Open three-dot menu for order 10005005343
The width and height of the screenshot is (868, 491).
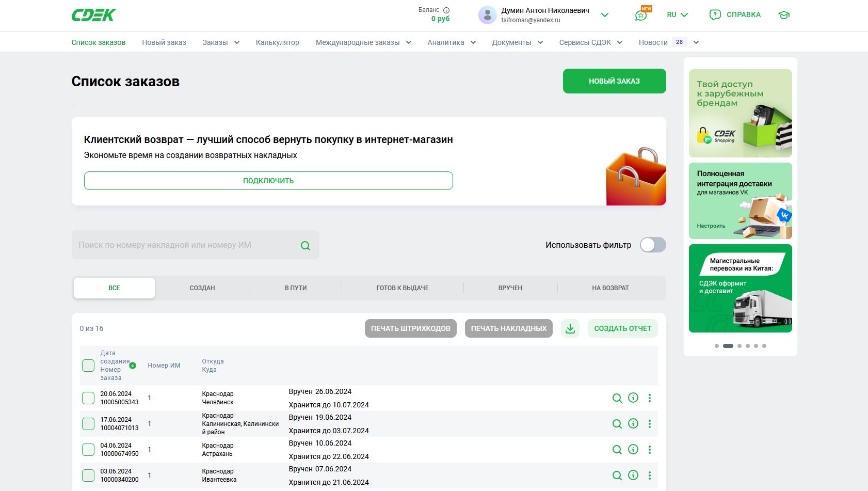point(650,398)
